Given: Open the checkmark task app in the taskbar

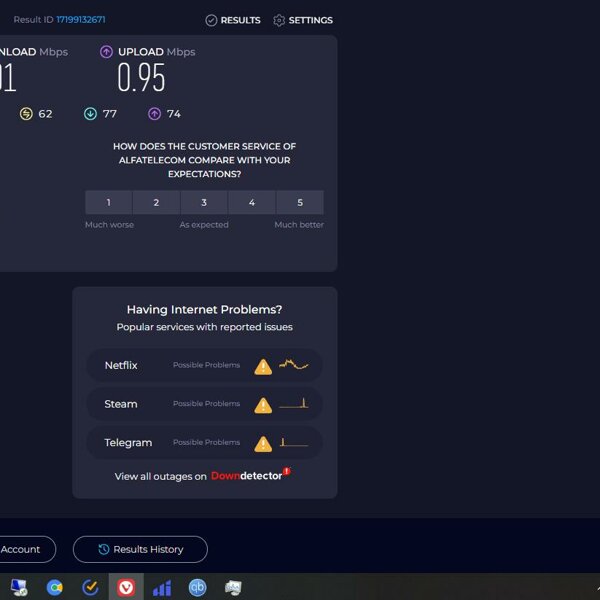Looking at the screenshot, I should (x=90, y=587).
